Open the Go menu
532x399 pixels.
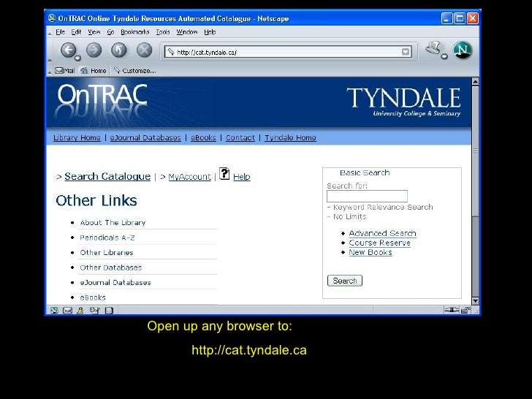[110, 32]
